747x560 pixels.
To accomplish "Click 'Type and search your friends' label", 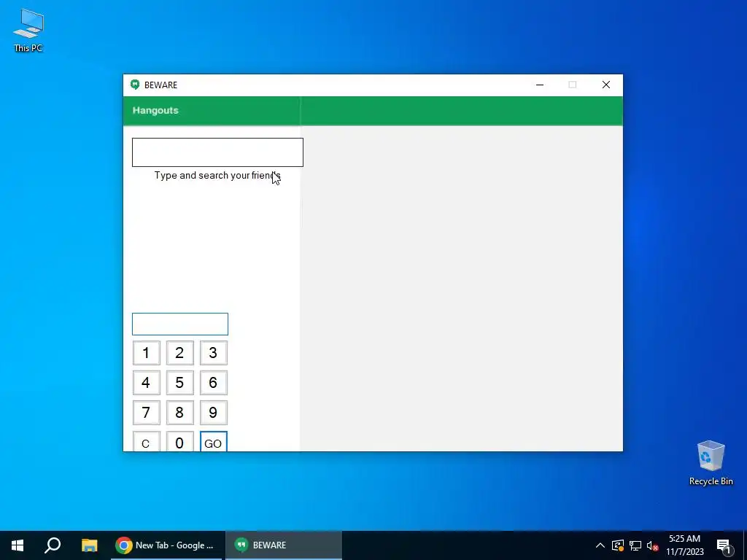I will 217,175.
